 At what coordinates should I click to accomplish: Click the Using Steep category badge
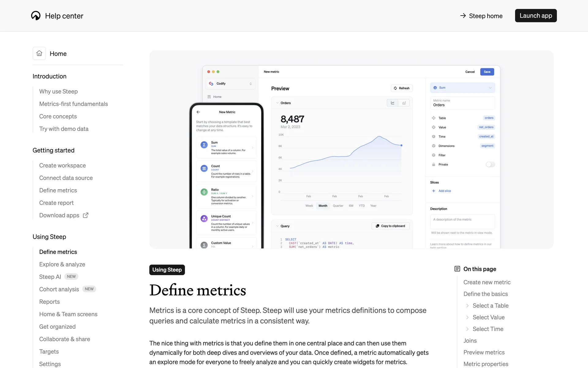(x=167, y=270)
